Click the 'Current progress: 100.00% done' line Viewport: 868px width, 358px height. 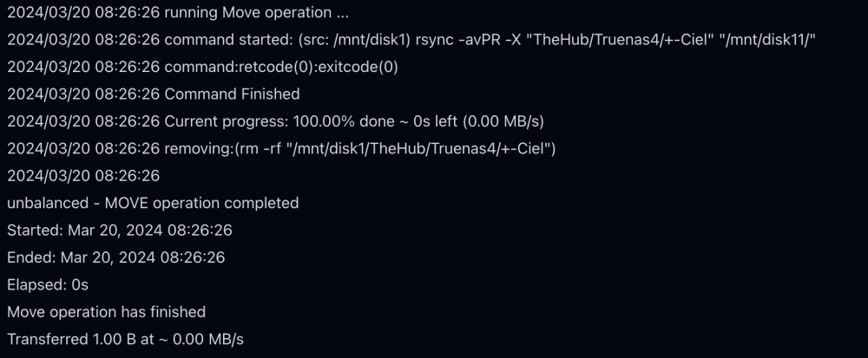pyautogui.click(x=275, y=121)
